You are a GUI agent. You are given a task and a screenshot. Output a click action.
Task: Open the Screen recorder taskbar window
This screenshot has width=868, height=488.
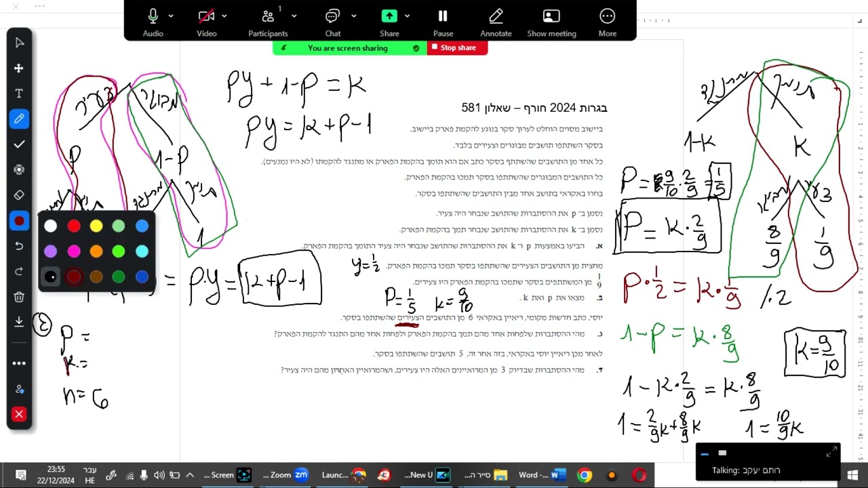[x=227, y=475]
